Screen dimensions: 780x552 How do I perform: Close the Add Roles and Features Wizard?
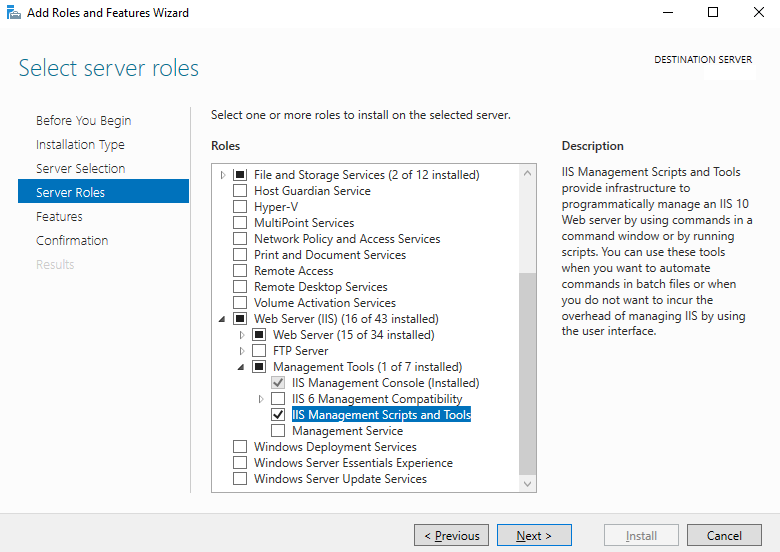pyautogui.click(x=759, y=12)
